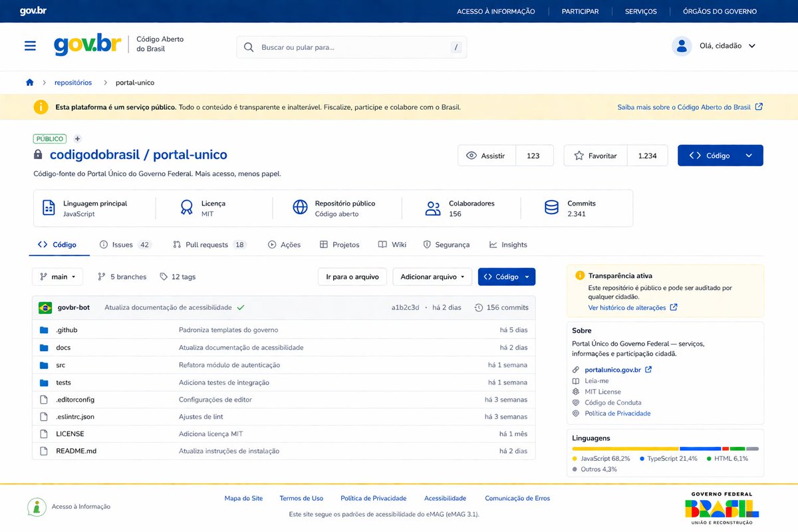The image size is (798, 532).
Task: Open the .eslintrc.json file
Action: click(75, 417)
